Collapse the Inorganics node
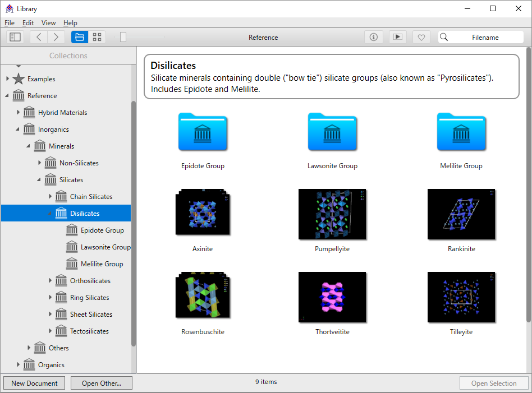This screenshot has height=393, width=532. [x=17, y=129]
